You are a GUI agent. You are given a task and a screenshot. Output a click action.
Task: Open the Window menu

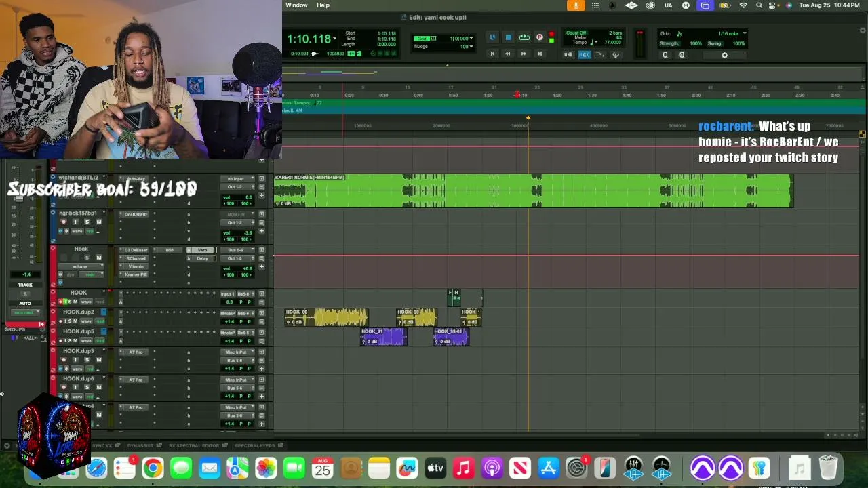click(296, 5)
